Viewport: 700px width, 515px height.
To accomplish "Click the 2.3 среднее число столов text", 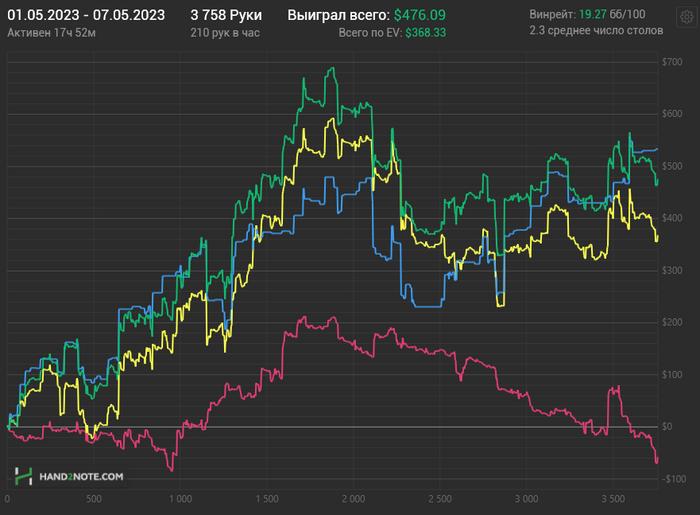I will tap(596, 33).
